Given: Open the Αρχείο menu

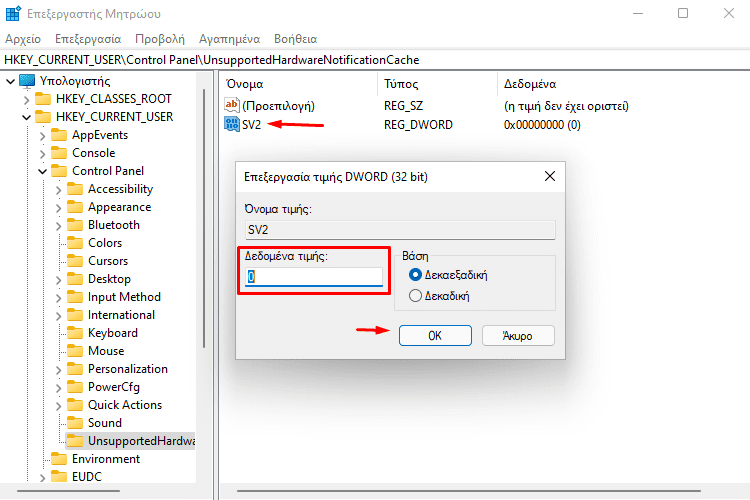Looking at the screenshot, I should point(23,39).
